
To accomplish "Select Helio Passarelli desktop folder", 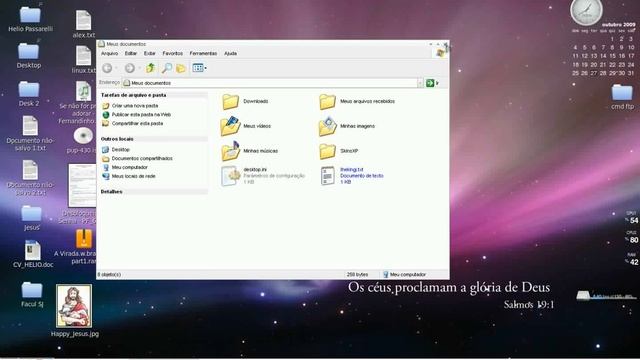I will [30, 15].
